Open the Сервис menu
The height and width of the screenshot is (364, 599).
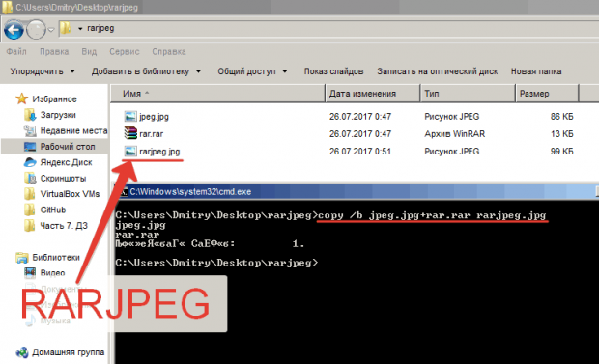(125, 51)
